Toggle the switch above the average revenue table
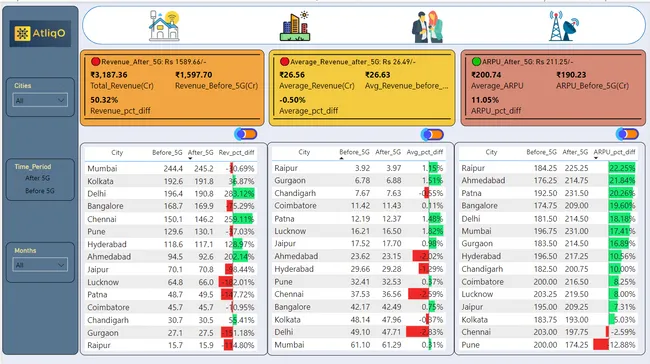The image size is (650, 364). (x=432, y=134)
